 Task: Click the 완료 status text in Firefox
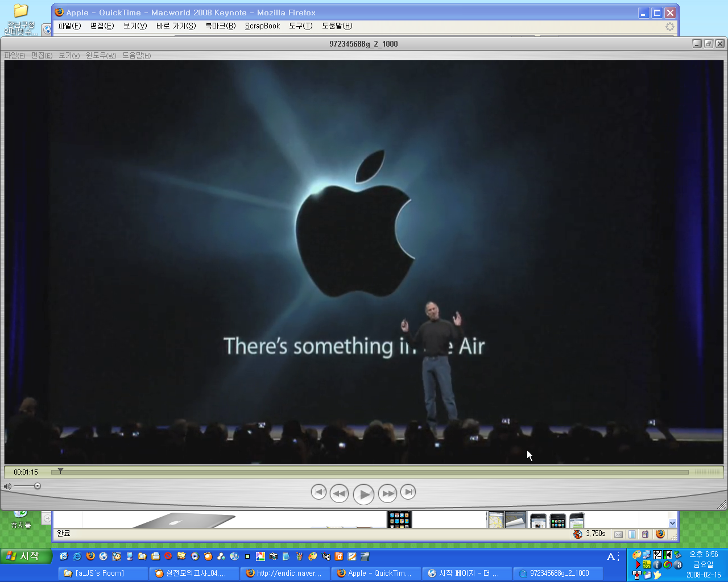tap(63, 533)
